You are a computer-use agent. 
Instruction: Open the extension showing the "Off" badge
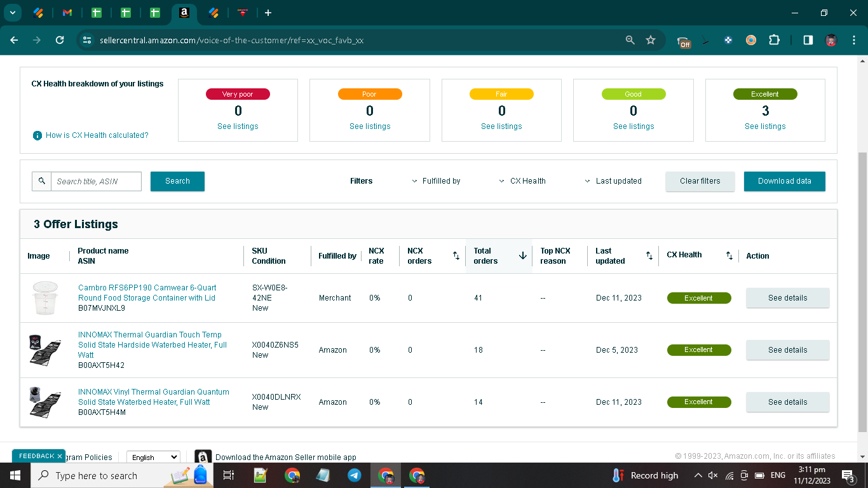pos(684,41)
